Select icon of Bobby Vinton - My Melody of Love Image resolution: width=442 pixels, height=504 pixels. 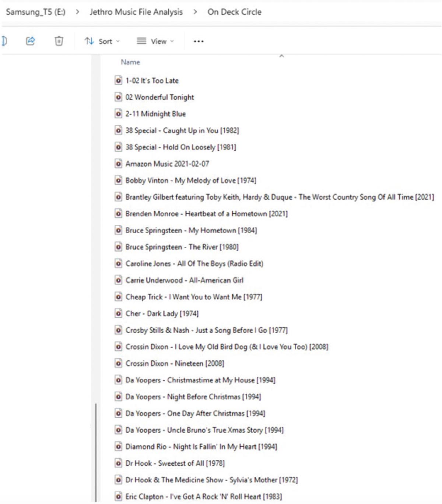tap(118, 181)
